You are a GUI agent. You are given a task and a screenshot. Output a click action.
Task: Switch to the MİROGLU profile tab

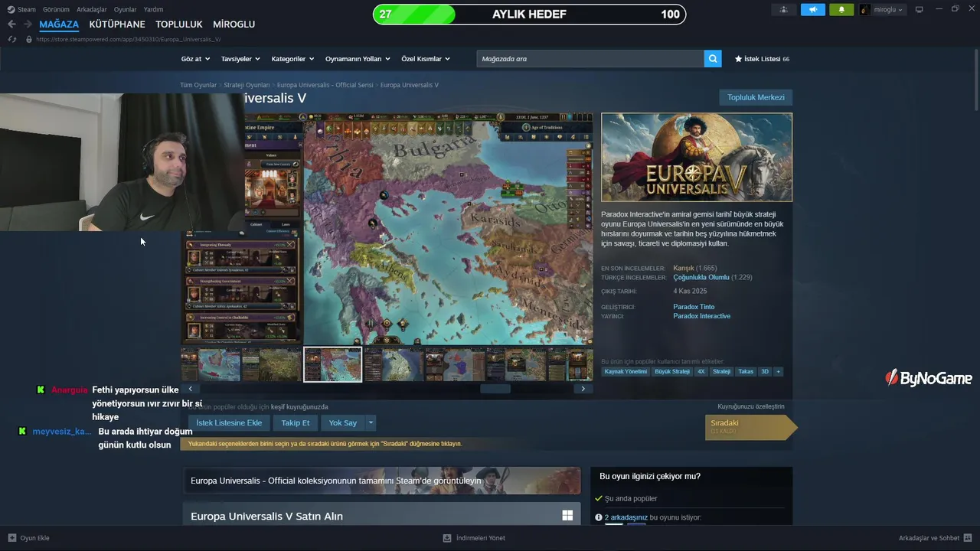(234, 24)
